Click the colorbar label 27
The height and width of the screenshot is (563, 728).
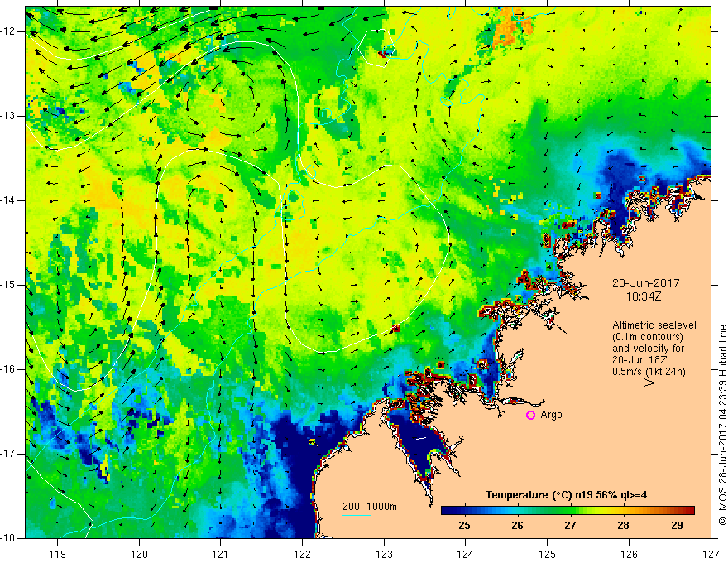point(570,526)
